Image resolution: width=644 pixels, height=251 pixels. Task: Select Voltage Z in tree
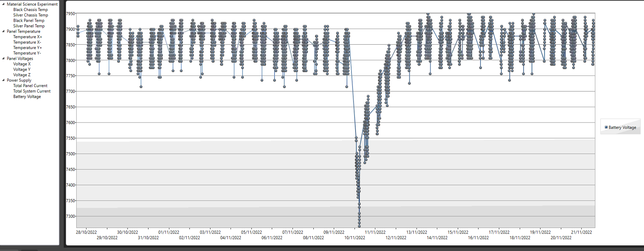22,75
